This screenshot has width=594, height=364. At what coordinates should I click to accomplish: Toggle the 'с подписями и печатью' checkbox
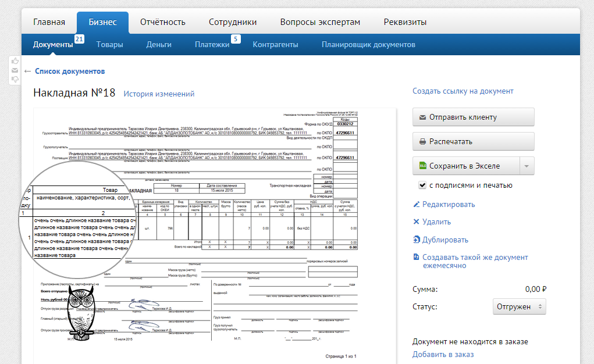pos(422,185)
